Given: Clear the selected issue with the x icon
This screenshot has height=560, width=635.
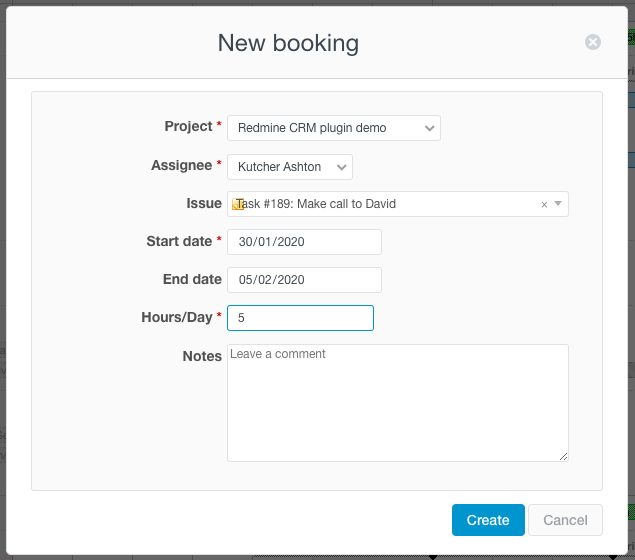Looking at the screenshot, I should (x=544, y=205).
